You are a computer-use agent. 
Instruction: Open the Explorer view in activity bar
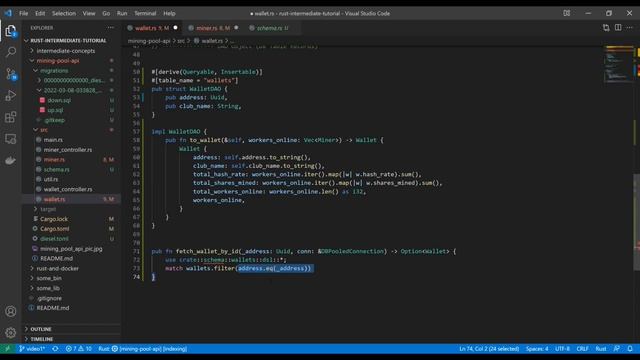click(x=11, y=31)
